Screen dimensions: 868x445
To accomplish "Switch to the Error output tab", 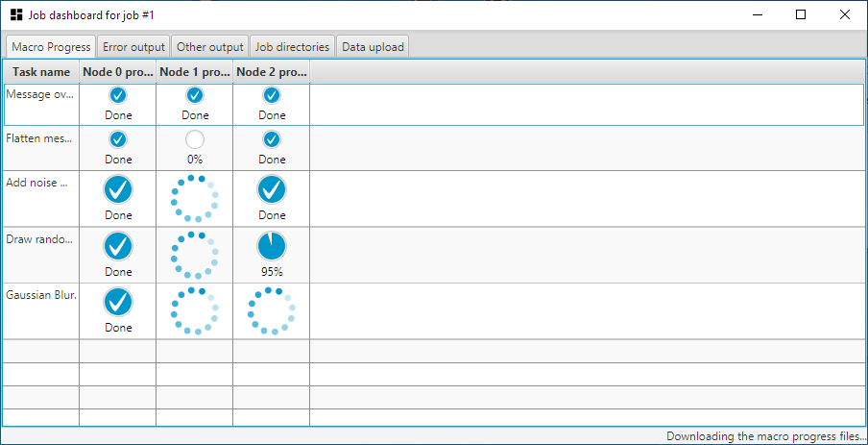I will click(134, 47).
